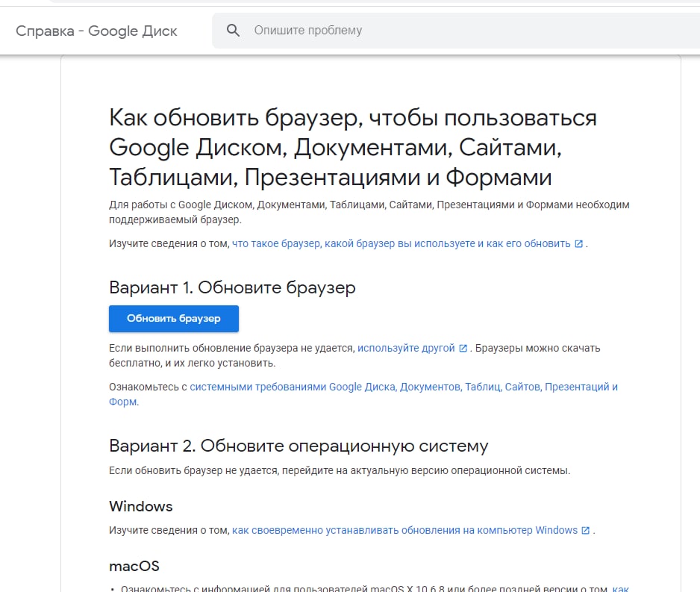700x592 pixels.
Task: Click heading "Вариант 1. Обновите браузер"
Action: click(232, 287)
